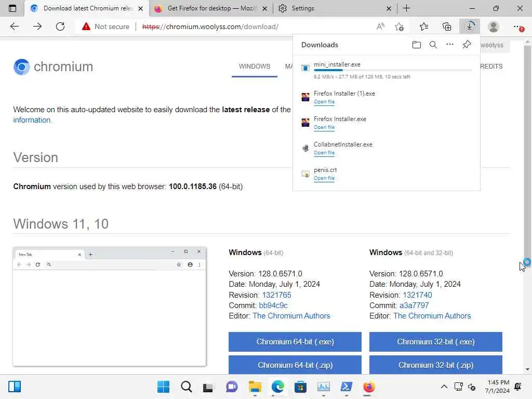Open the Favorites list icon
This screenshot has width=532, height=399.
[423, 26]
